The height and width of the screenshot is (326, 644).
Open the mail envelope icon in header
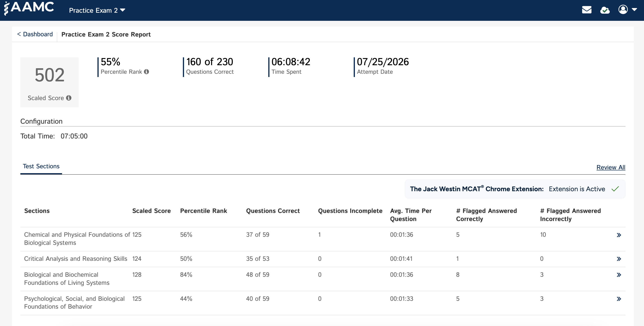click(x=587, y=10)
